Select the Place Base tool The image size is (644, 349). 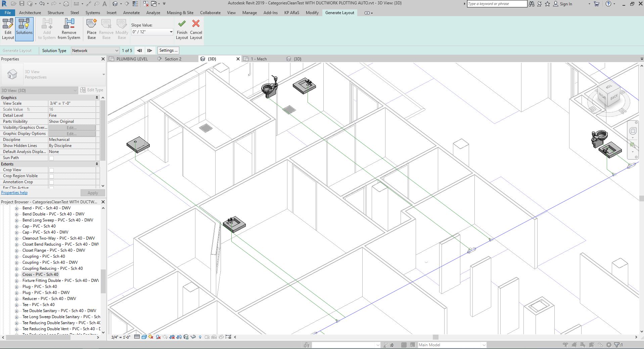91,29
